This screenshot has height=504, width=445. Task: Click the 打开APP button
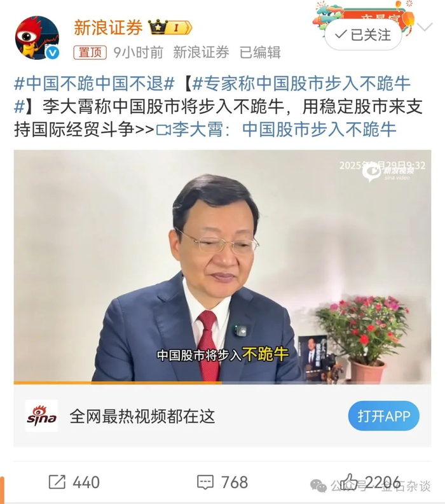pyautogui.click(x=384, y=416)
